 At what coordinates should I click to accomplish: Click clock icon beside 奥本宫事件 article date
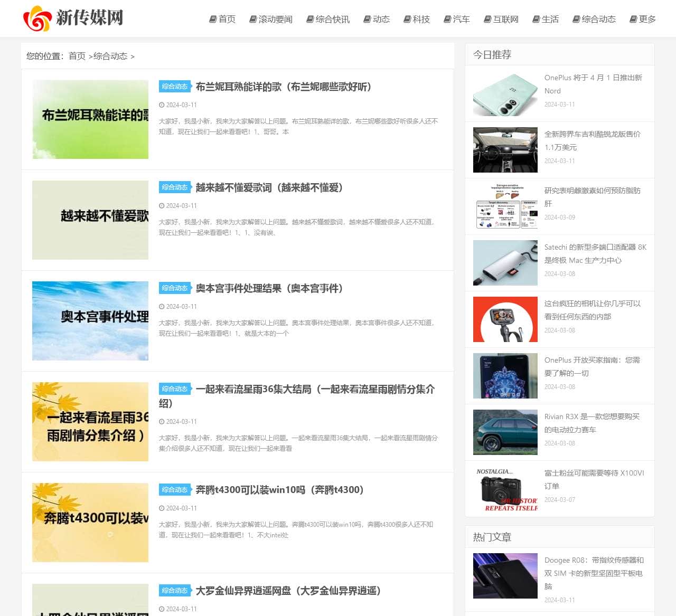tap(162, 307)
